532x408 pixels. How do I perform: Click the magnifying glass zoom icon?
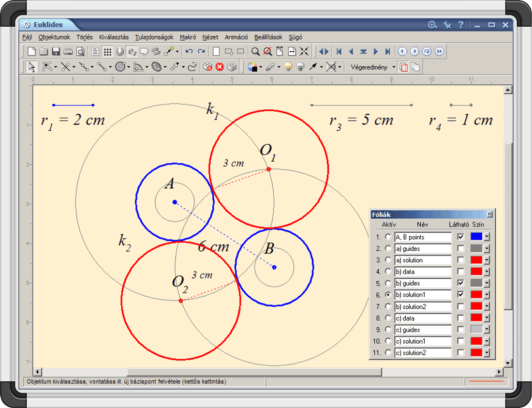click(x=255, y=51)
